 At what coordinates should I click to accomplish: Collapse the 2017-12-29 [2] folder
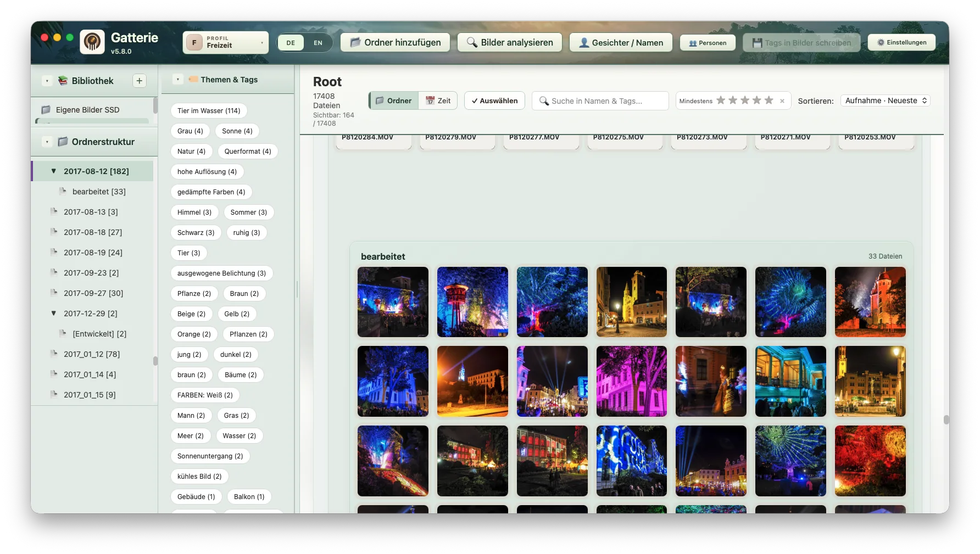click(x=54, y=313)
